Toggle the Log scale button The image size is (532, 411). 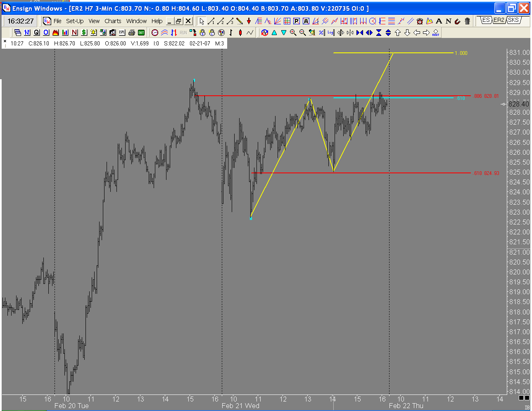(331, 33)
